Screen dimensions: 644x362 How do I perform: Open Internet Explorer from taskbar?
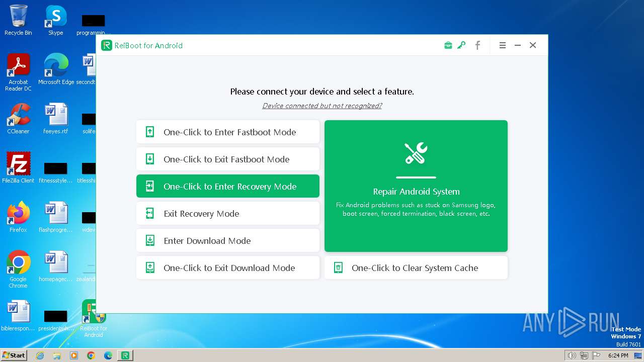(x=40, y=355)
